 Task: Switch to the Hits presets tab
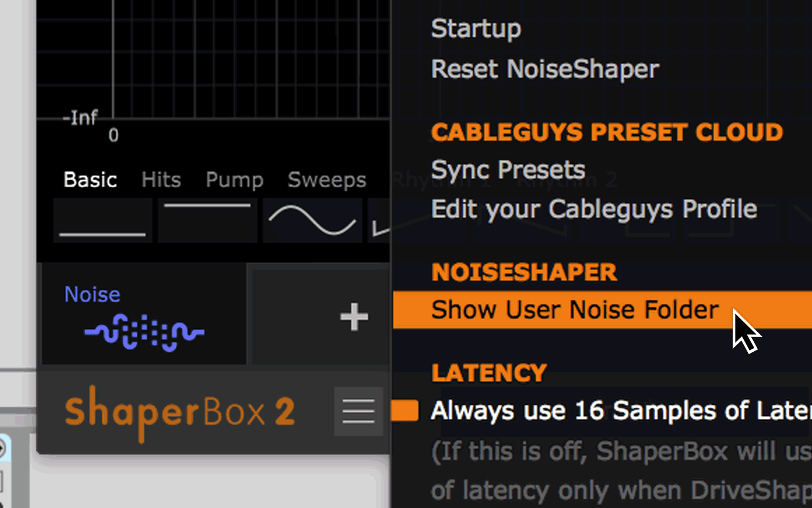[161, 180]
